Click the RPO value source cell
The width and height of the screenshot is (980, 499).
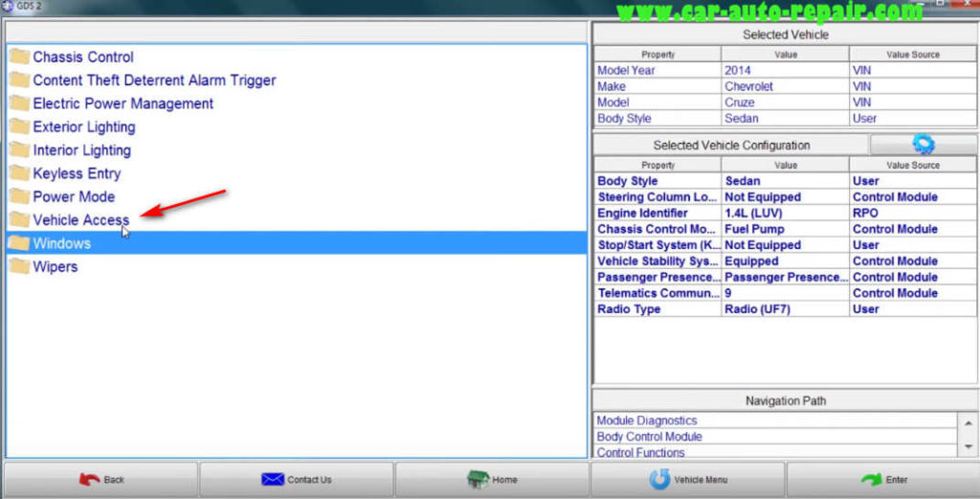tap(912, 213)
